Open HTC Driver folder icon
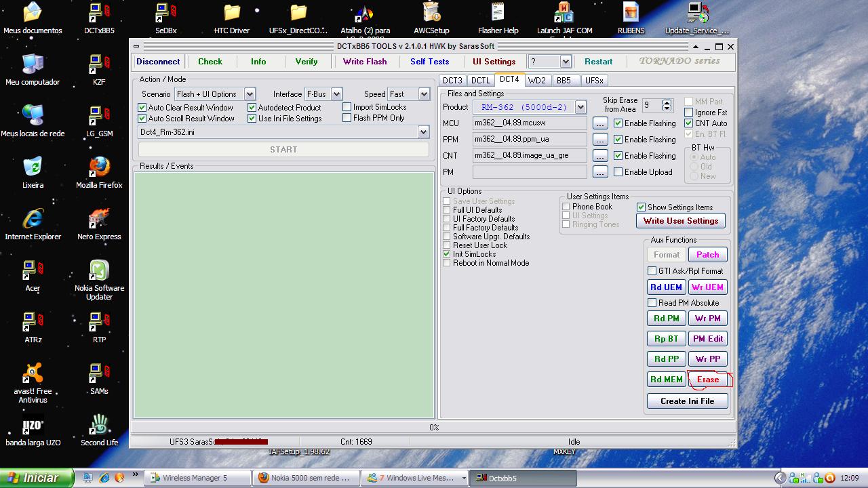The width and height of the screenshot is (868, 488). (232, 18)
